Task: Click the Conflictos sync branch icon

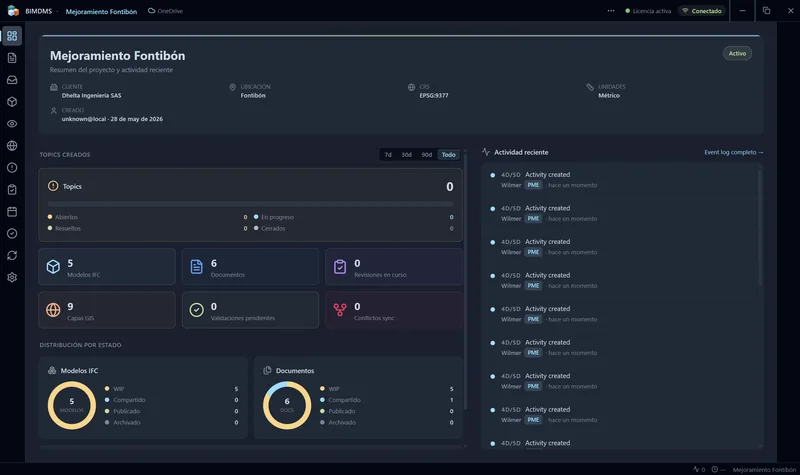Action: click(x=340, y=310)
